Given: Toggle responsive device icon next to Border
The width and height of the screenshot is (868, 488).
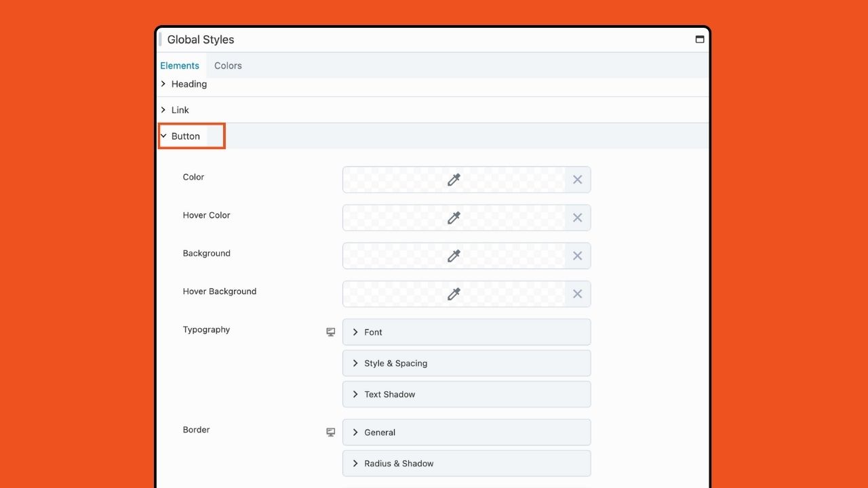Looking at the screenshot, I should (x=331, y=432).
